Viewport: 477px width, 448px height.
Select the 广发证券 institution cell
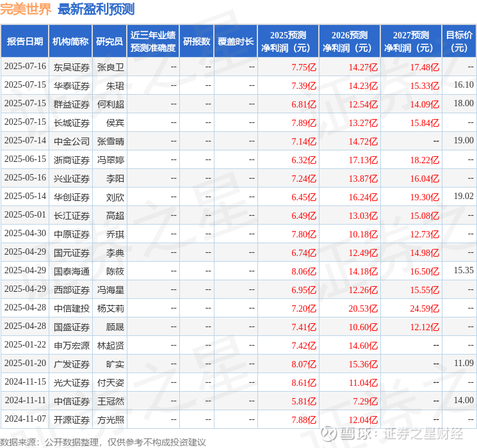point(72,364)
